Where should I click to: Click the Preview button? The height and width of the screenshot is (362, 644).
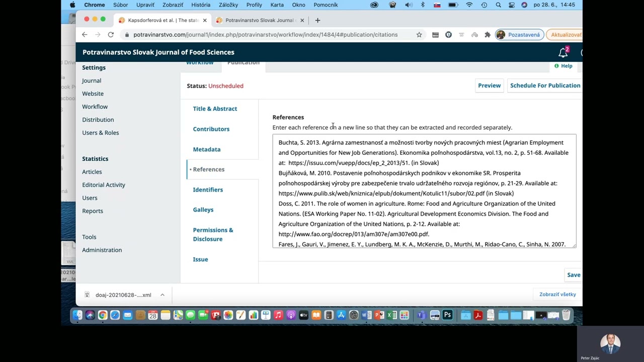[x=490, y=85]
